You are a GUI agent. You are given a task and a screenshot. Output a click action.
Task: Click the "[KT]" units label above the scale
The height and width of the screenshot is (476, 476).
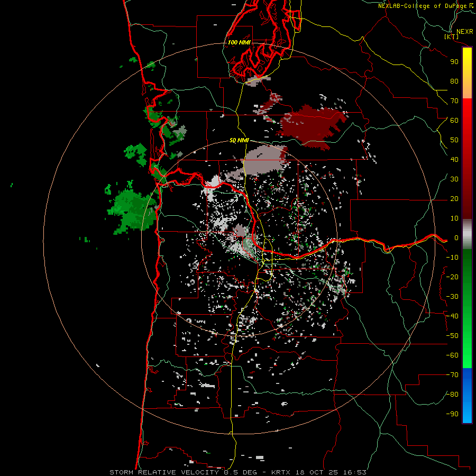452,36
